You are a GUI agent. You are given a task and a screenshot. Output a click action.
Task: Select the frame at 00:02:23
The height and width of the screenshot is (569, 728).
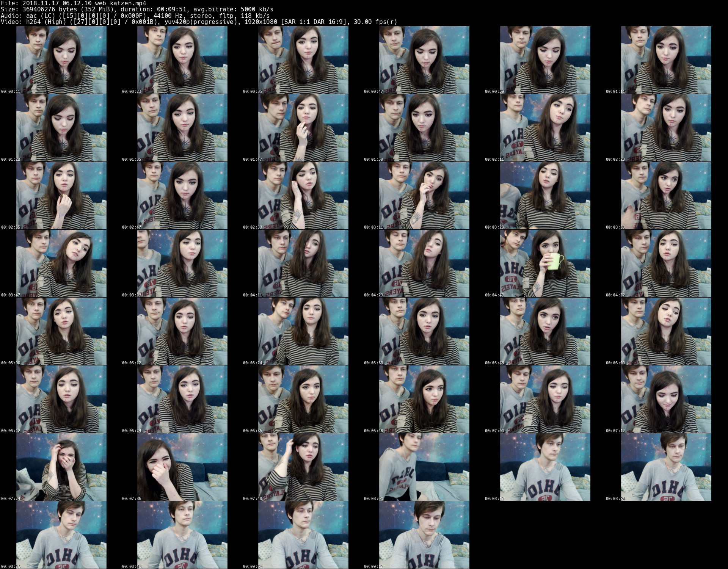(x=666, y=128)
